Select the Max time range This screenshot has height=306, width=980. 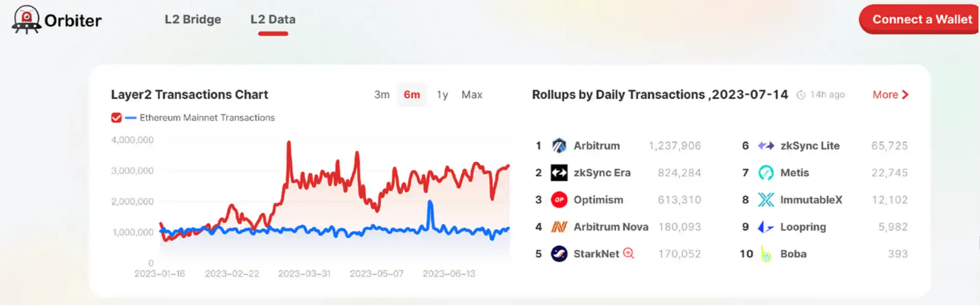(x=472, y=95)
